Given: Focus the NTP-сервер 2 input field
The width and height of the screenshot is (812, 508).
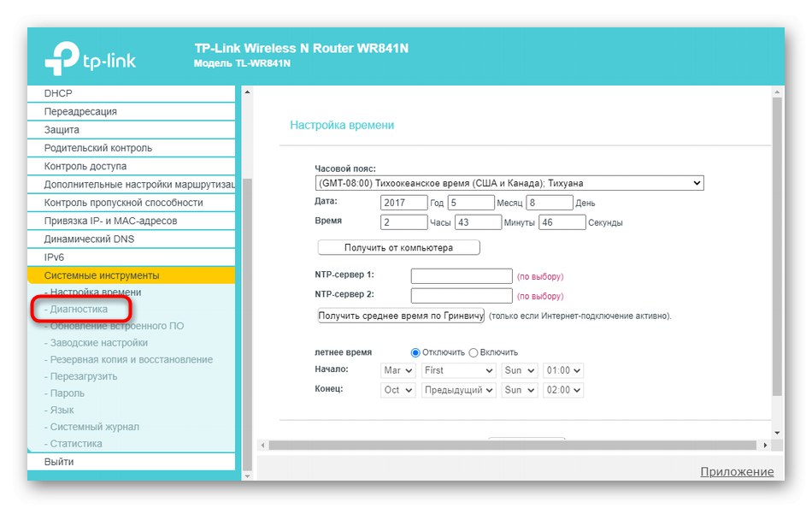Looking at the screenshot, I should (462, 295).
